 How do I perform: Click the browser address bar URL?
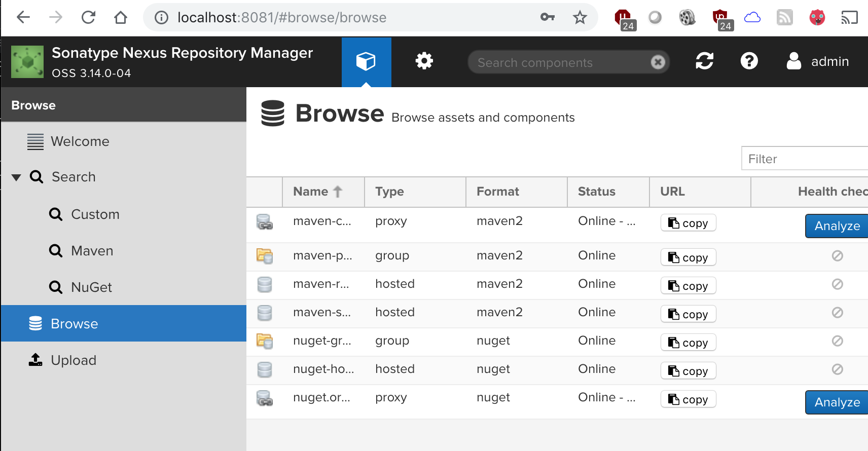[x=282, y=18]
